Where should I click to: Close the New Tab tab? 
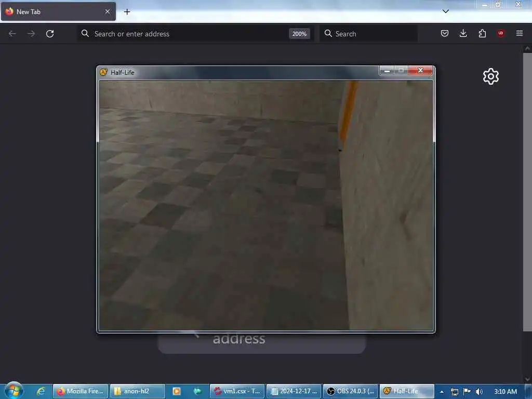coord(108,11)
